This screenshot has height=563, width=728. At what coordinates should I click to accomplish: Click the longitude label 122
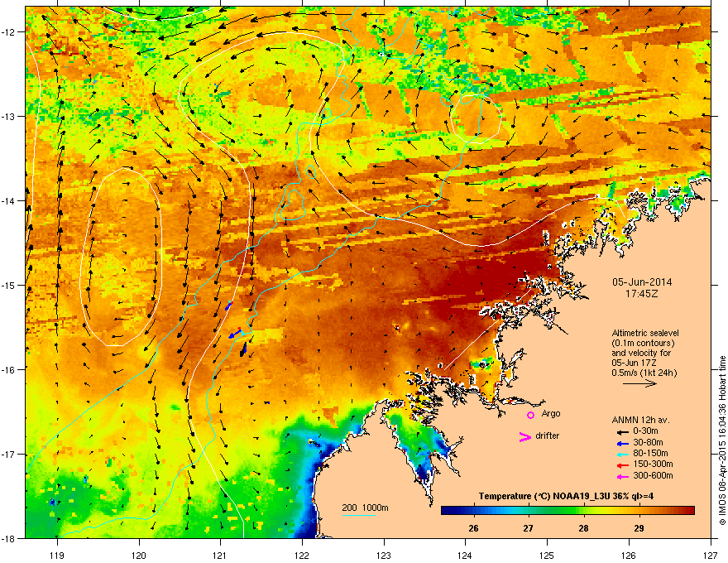[302, 555]
